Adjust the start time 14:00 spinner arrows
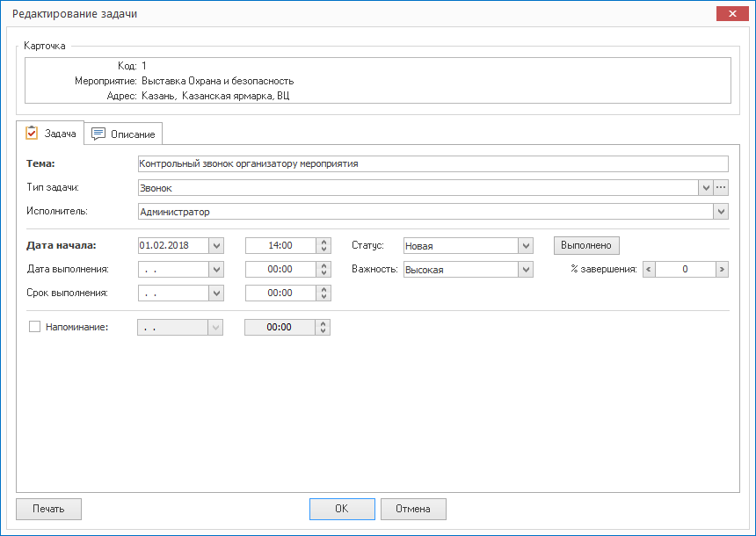This screenshot has height=536, width=756. pyautogui.click(x=323, y=245)
